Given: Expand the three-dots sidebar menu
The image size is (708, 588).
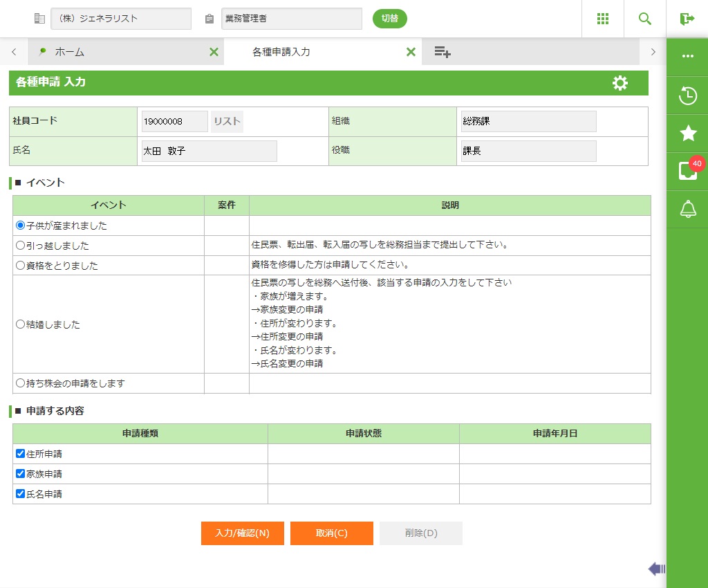Looking at the screenshot, I should pos(687,56).
